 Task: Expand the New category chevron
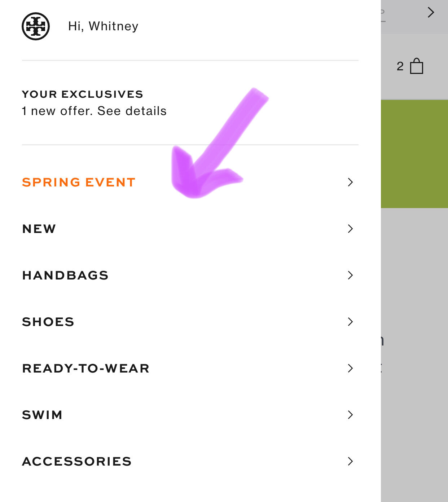click(350, 229)
